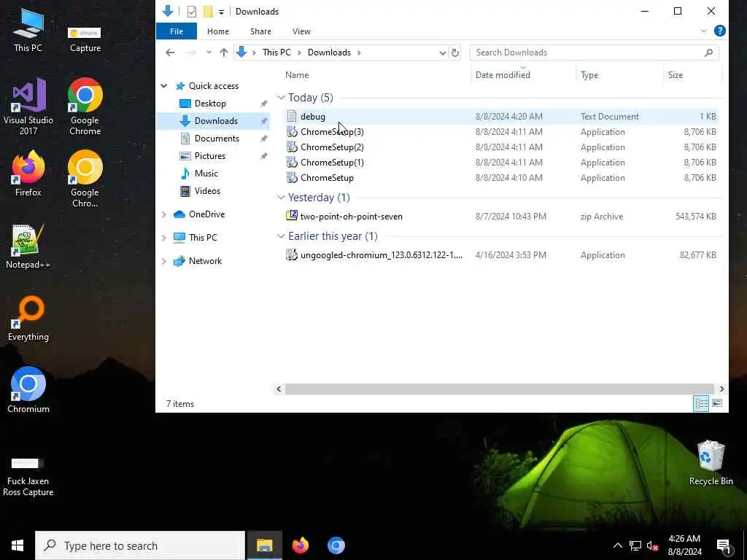Image resolution: width=747 pixels, height=560 pixels.
Task: Go up one folder level arrow
Action: point(223,52)
